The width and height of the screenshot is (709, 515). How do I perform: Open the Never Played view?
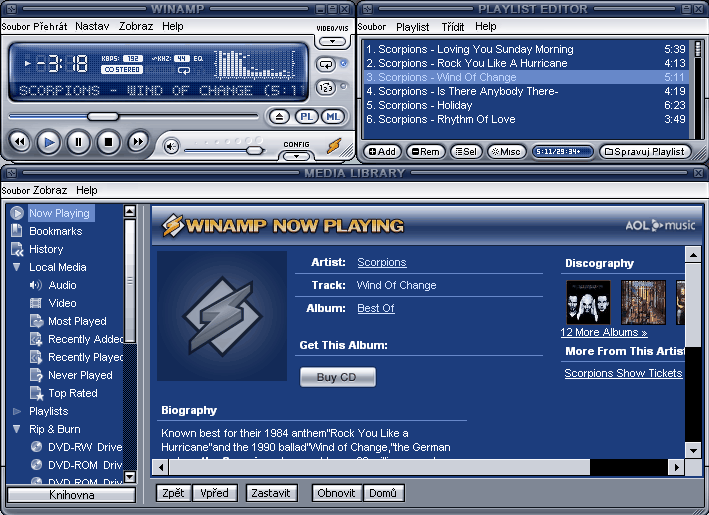click(x=80, y=375)
